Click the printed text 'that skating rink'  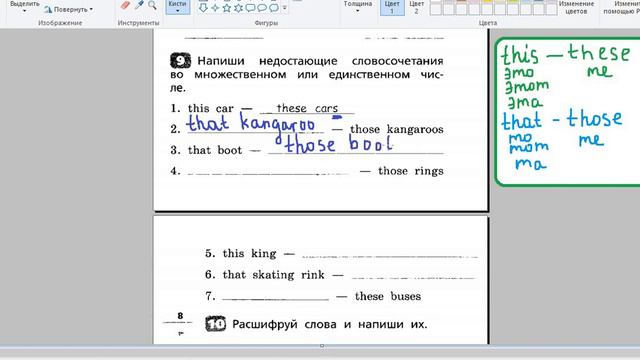coord(273,275)
